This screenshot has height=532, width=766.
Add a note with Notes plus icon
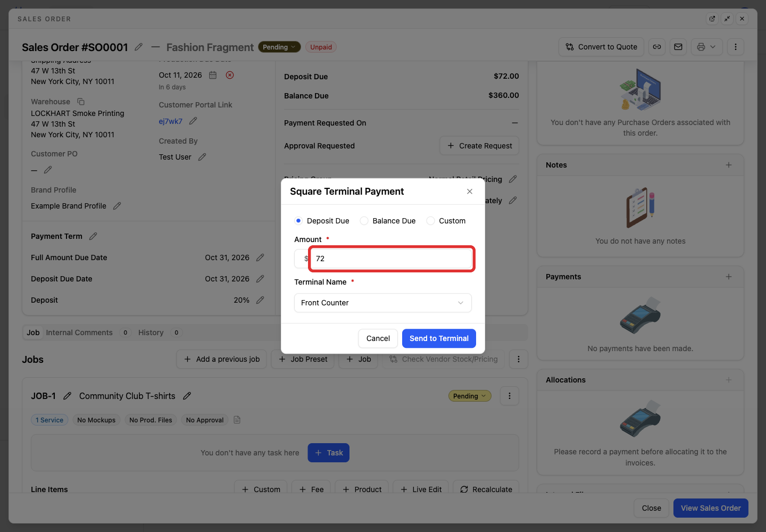[x=729, y=165]
